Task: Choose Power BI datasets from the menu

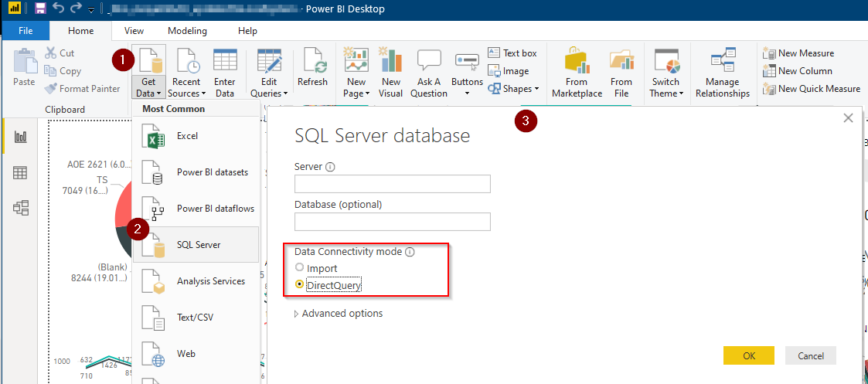Action: point(196,172)
